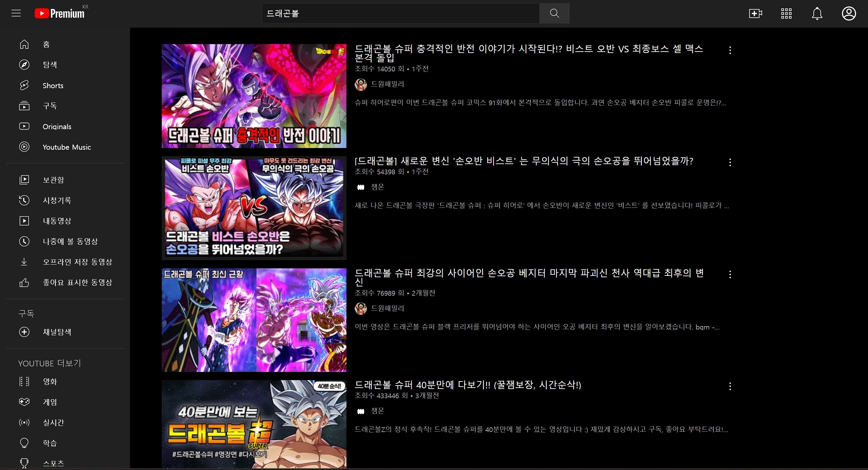Open the account profile icon
The image size is (868, 470).
849,13
